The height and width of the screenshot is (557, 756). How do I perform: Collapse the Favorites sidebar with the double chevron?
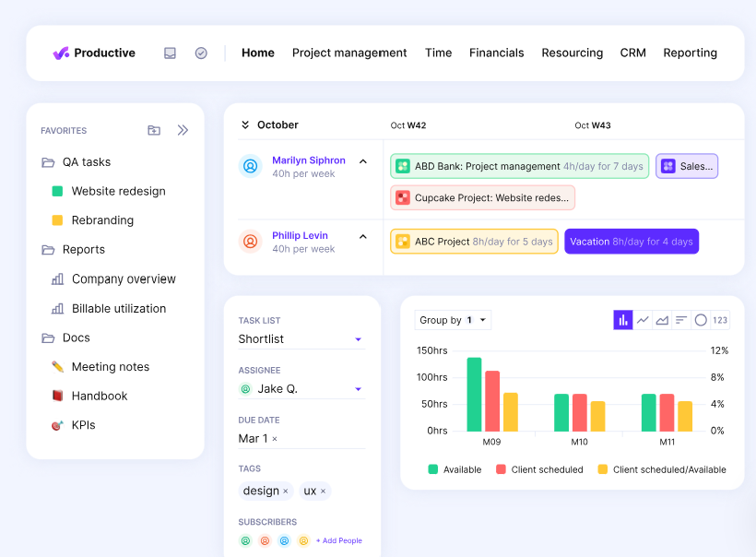(x=183, y=130)
